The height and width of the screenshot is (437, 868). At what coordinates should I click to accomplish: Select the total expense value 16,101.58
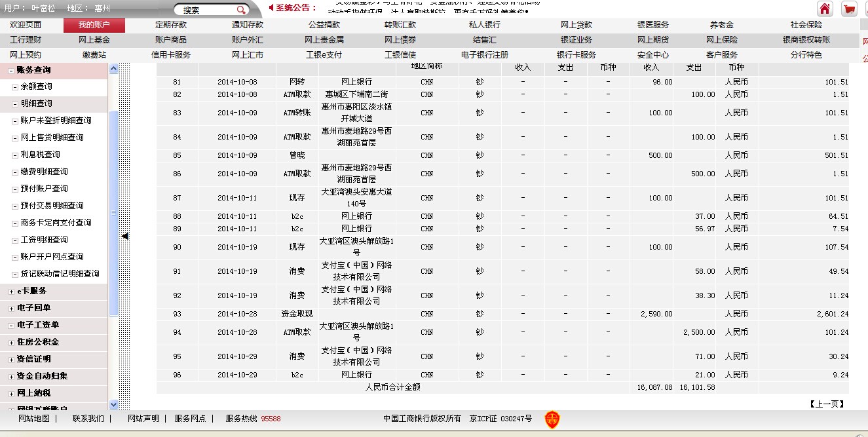coord(697,387)
